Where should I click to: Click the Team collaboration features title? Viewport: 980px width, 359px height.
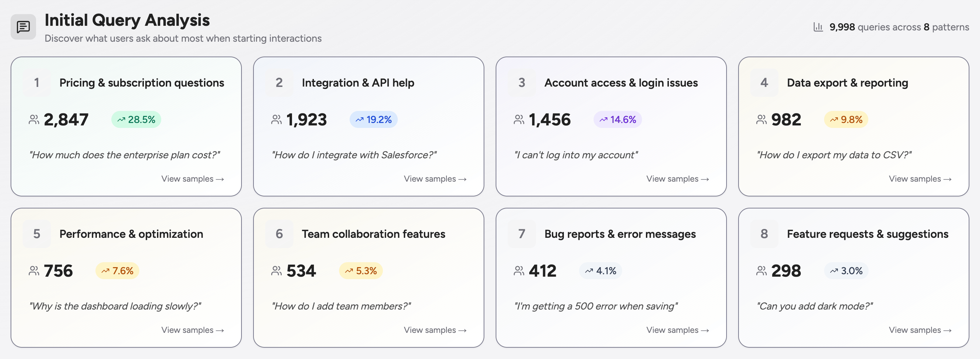click(374, 234)
